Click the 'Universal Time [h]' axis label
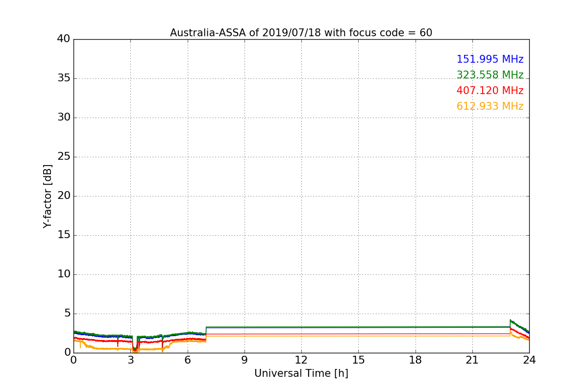Image resolution: width=588 pixels, height=392 pixels. 301,373
